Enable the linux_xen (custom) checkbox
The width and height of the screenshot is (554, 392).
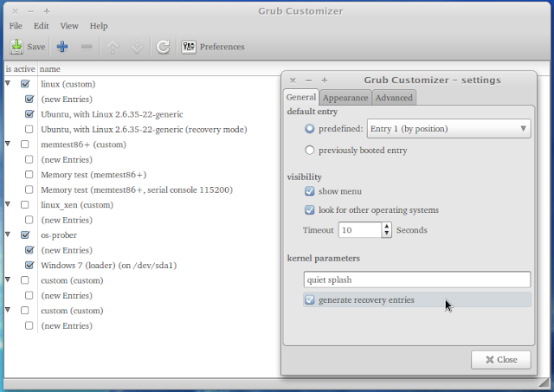tap(25, 204)
